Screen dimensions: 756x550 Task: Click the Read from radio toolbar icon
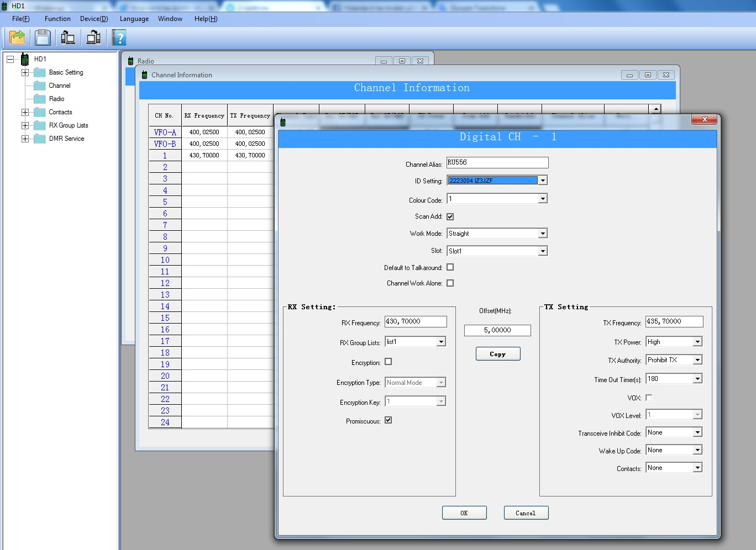(68, 38)
